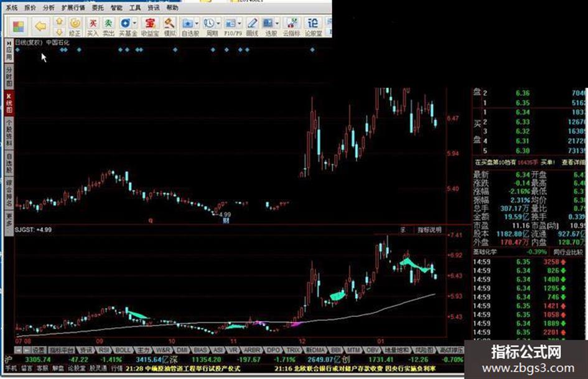
Task: Click the colorful home grid icon
Action: (19, 26)
